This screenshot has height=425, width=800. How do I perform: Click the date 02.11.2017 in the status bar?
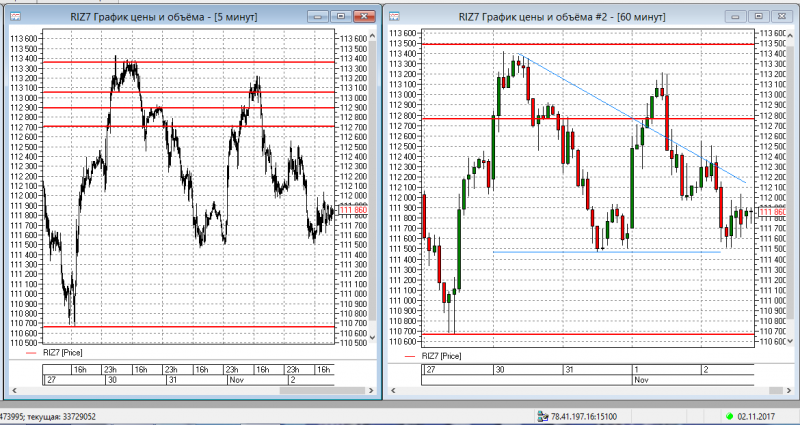756,417
